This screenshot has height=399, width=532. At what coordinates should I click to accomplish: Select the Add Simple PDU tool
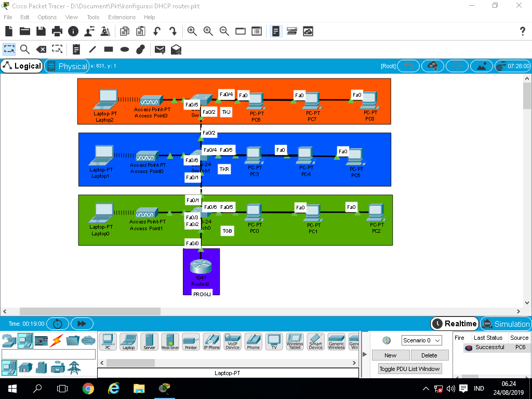161,49
